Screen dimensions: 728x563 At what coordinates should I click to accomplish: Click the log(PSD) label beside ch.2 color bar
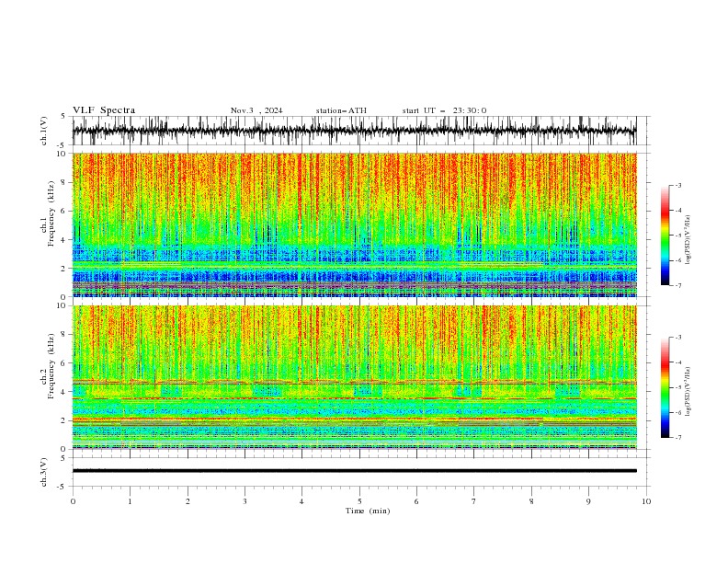[688, 391]
